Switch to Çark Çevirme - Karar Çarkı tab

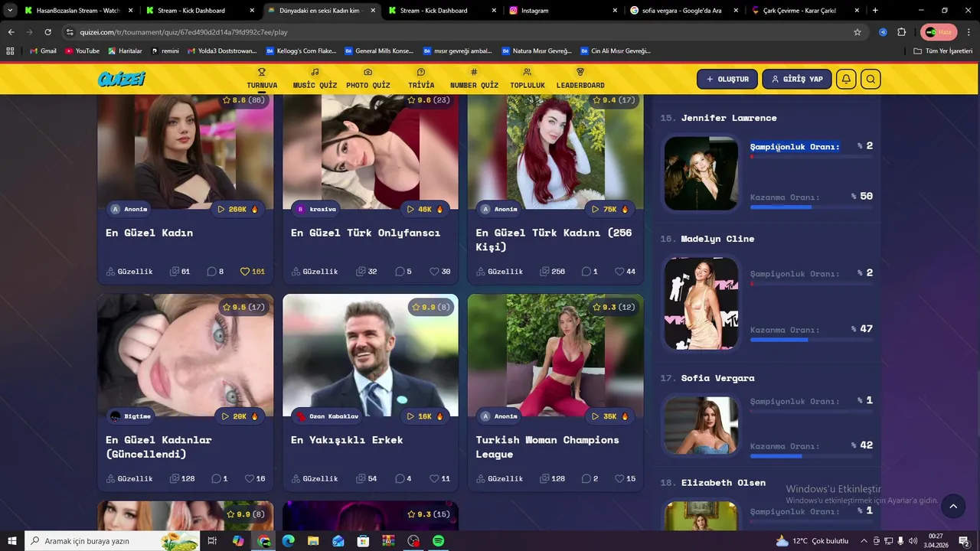806,11
